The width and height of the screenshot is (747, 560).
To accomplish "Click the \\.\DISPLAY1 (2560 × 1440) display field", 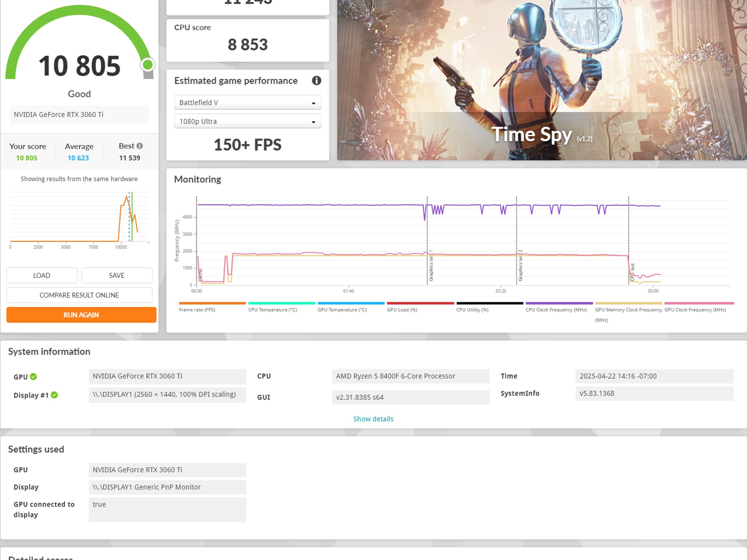I will click(x=167, y=394).
